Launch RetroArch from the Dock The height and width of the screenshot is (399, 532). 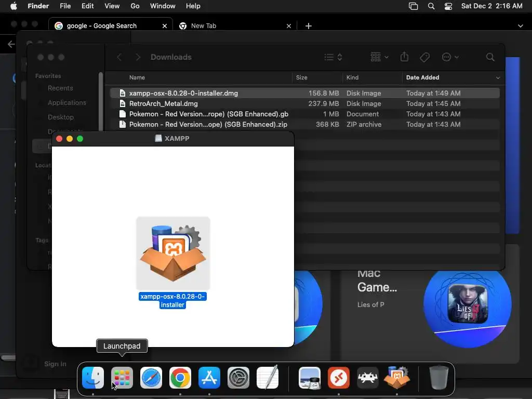368,378
